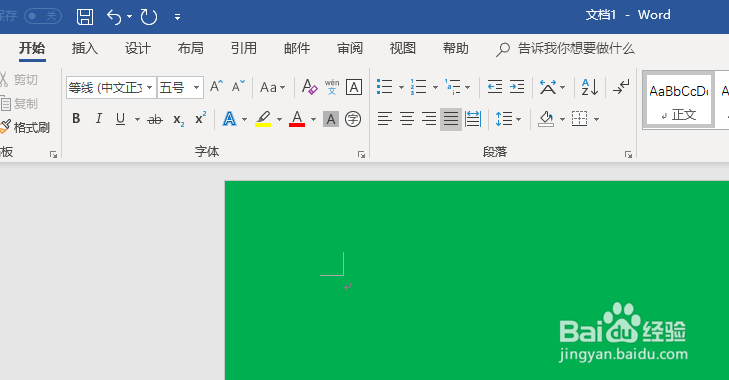This screenshot has width=729, height=380.
Task: Click the 告诉我你想要做什么 search box
Action: pyautogui.click(x=565, y=48)
